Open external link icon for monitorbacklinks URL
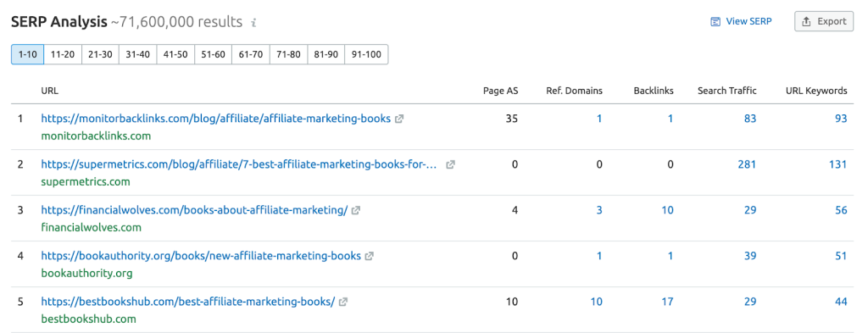Screen dimensions: 868x333 pos(399,119)
